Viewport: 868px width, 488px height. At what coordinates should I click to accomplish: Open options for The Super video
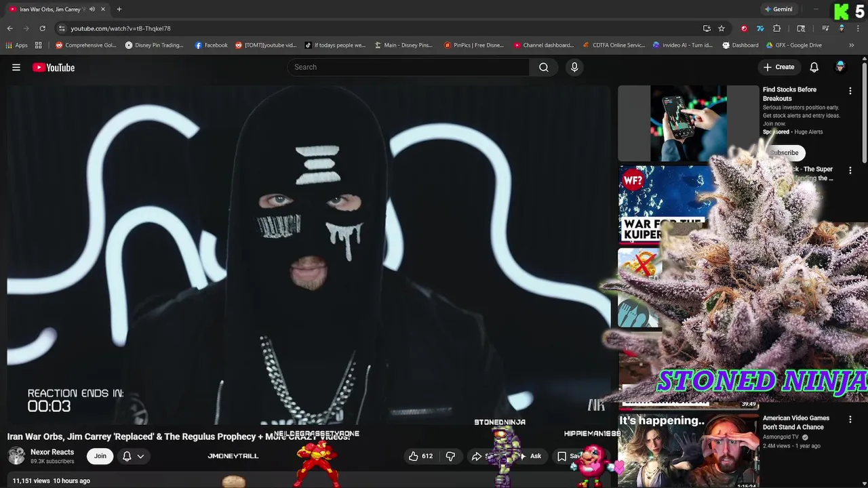(x=850, y=171)
